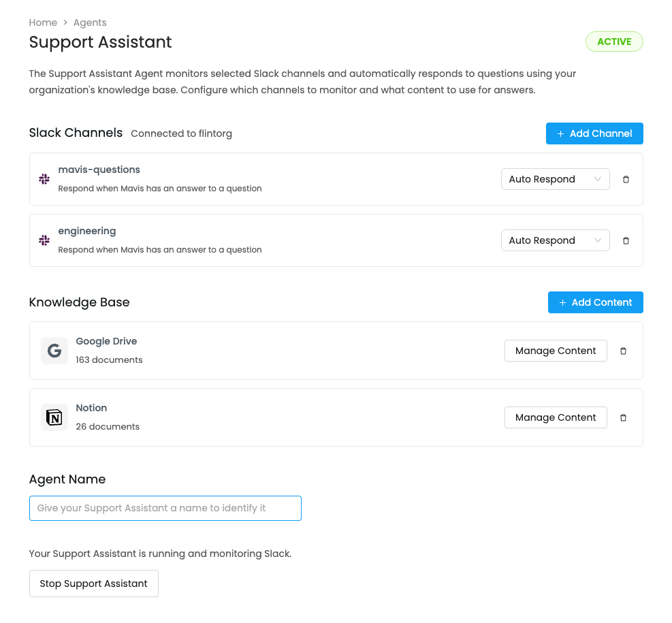Go to Home in the breadcrumb
Image resolution: width=672 pixels, height=623 pixels.
point(43,22)
